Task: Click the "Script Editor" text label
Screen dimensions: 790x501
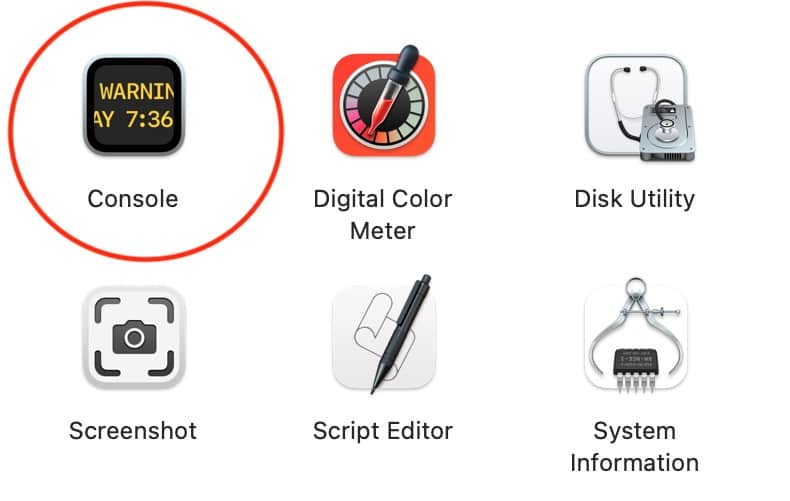Action: pyautogui.click(x=383, y=431)
